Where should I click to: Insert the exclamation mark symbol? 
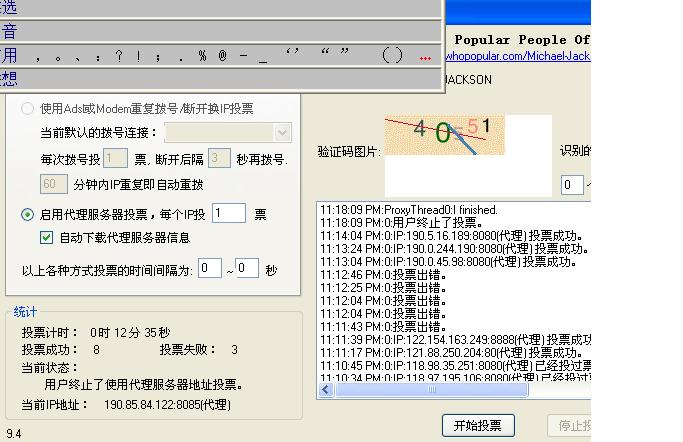[139, 56]
